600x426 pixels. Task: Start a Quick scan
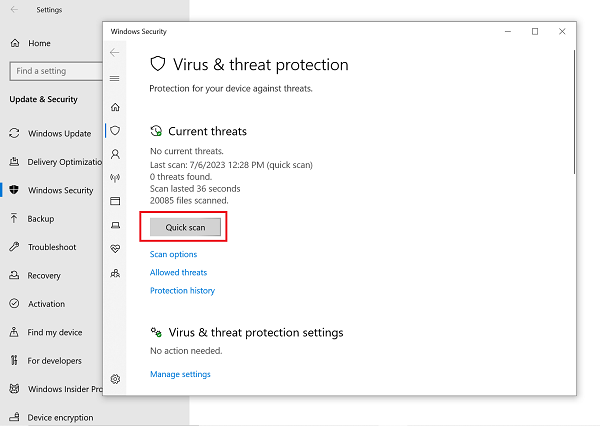click(185, 227)
